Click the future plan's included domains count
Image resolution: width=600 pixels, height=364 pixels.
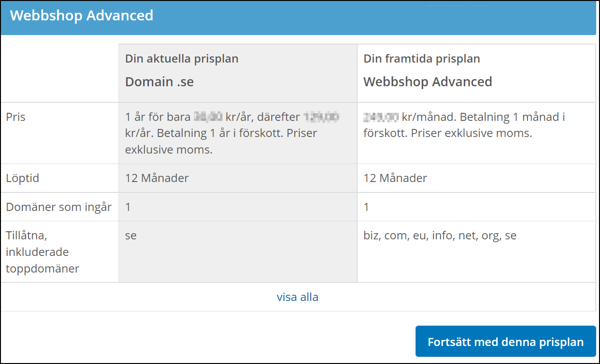point(366,207)
